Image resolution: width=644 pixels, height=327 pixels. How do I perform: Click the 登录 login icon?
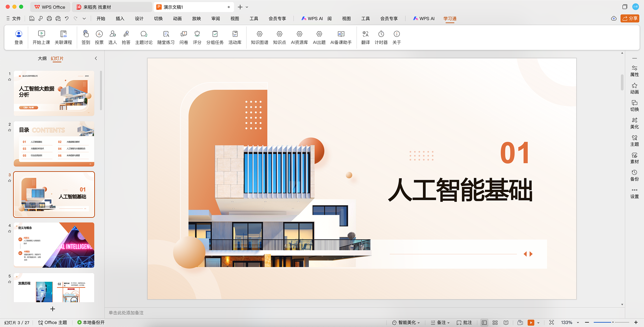tap(19, 37)
